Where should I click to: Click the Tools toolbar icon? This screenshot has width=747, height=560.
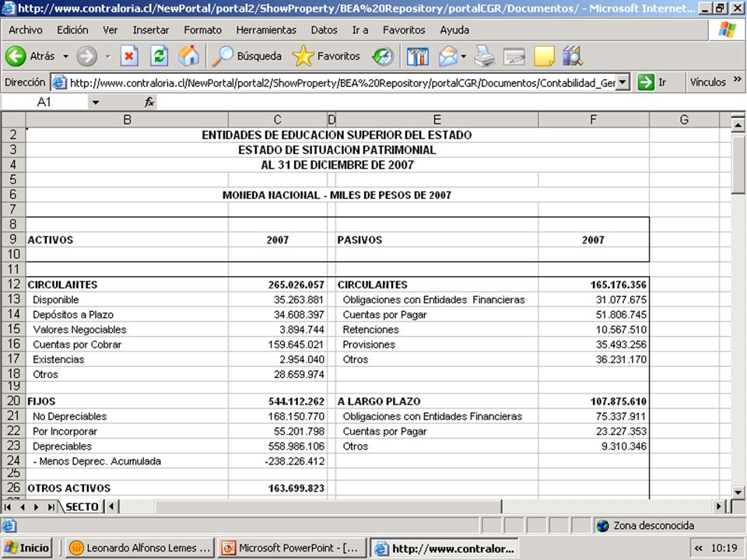click(418, 56)
